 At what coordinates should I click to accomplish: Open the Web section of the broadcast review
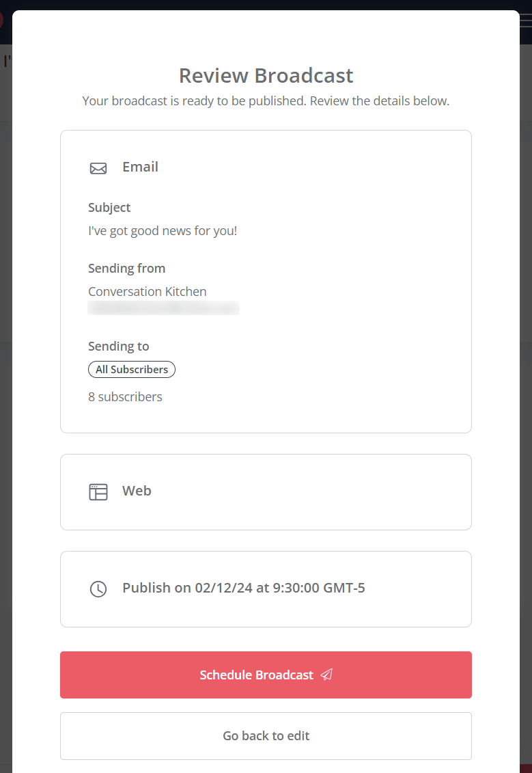[266, 491]
